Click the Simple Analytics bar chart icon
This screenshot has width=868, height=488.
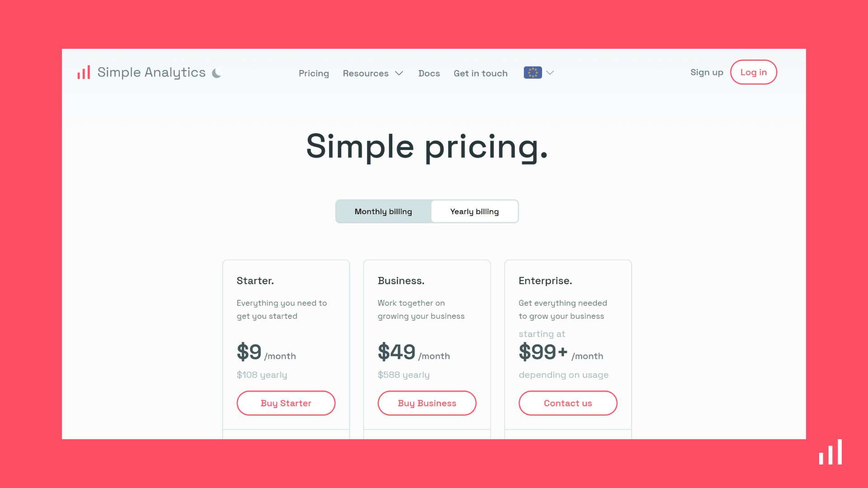[84, 72]
